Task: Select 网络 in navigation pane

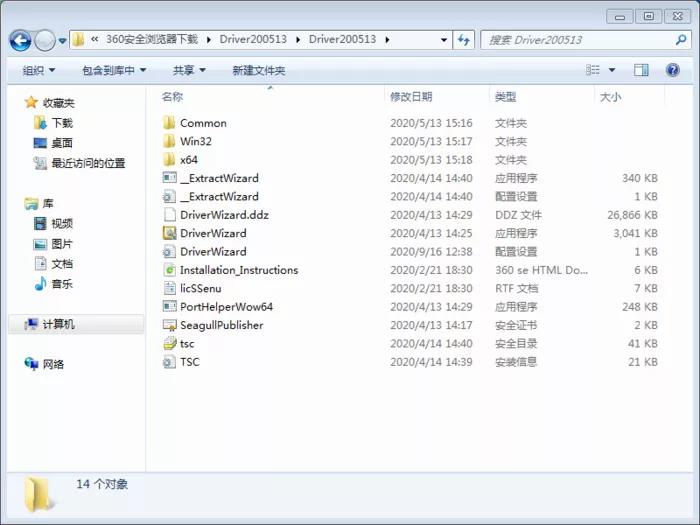Action: coord(44,364)
